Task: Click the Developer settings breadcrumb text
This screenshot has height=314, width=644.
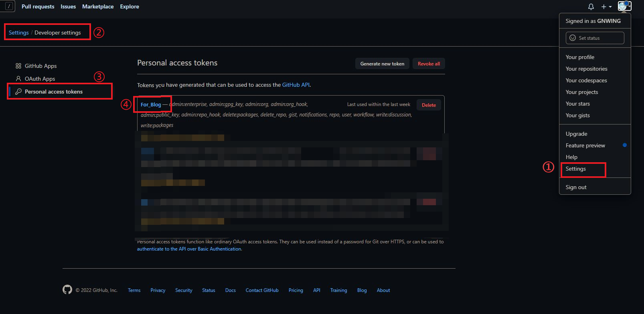Action: [58, 33]
